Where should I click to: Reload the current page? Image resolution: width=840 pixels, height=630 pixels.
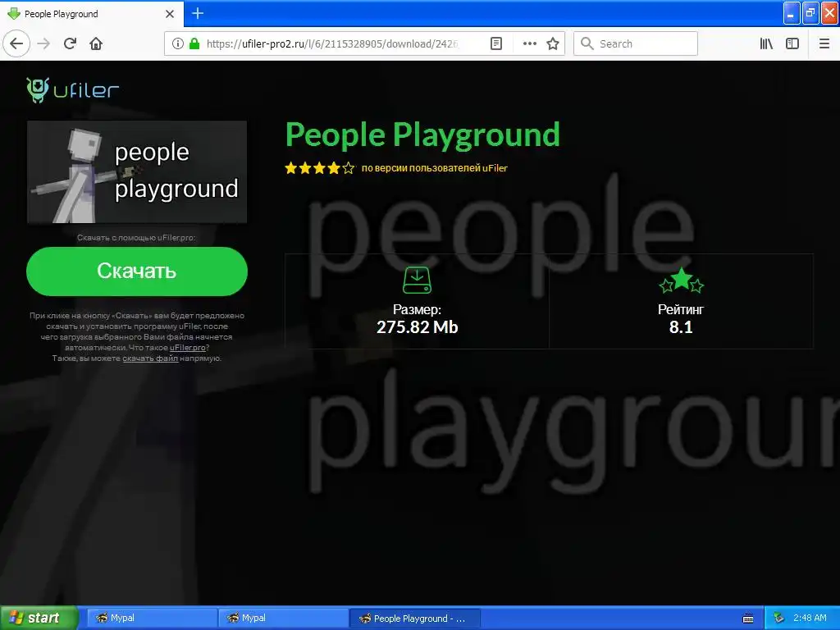point(70,43)
